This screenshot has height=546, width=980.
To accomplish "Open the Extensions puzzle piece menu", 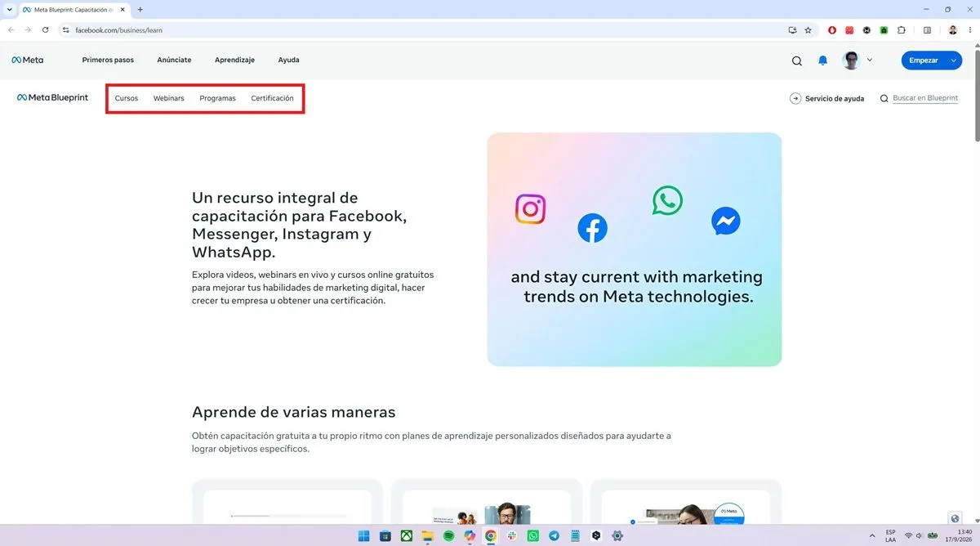I will [902, 30].
